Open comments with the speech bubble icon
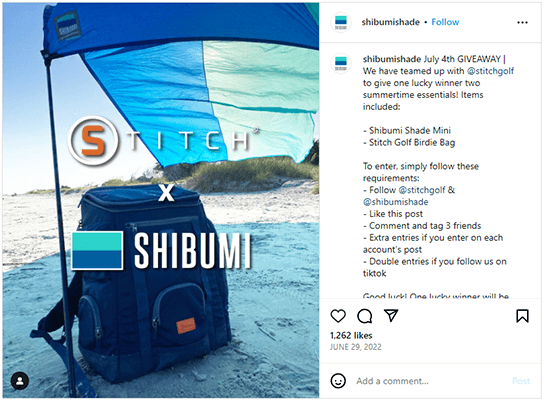Image resolution: width=543 pixels, height=400 pixels. pos(365,316)
